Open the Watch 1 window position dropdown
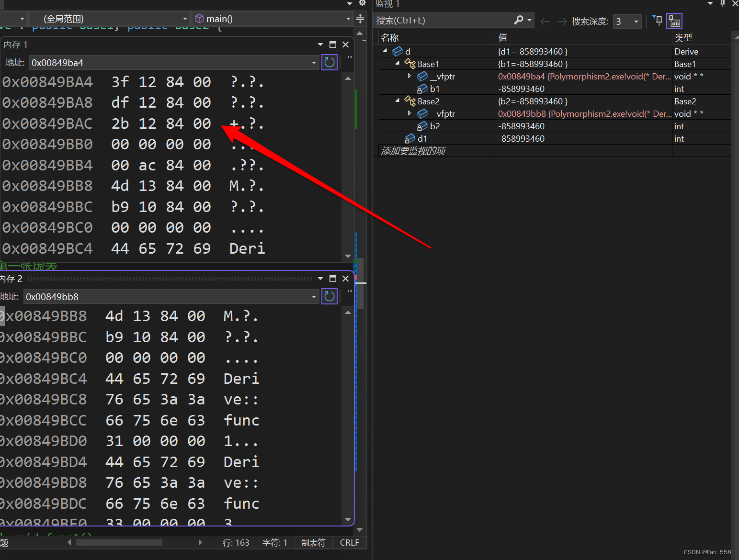Screen dimensions: 739x560 710,3
